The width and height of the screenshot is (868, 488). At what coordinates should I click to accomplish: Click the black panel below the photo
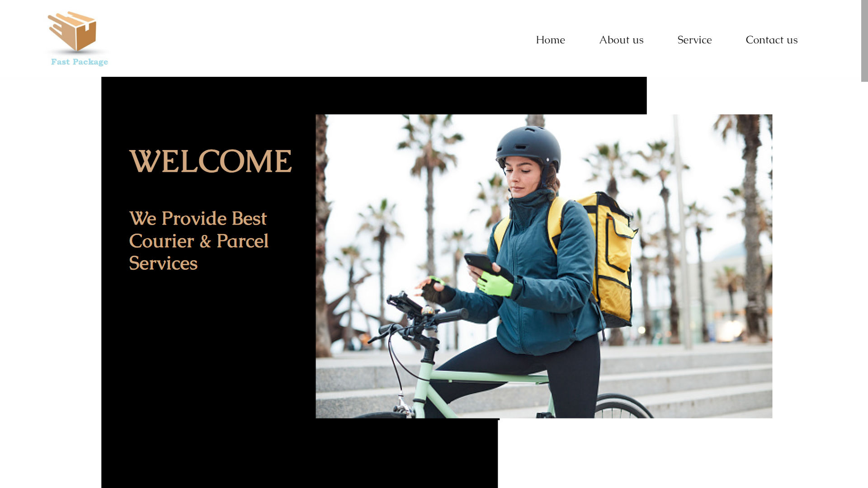tap(299, 453)
